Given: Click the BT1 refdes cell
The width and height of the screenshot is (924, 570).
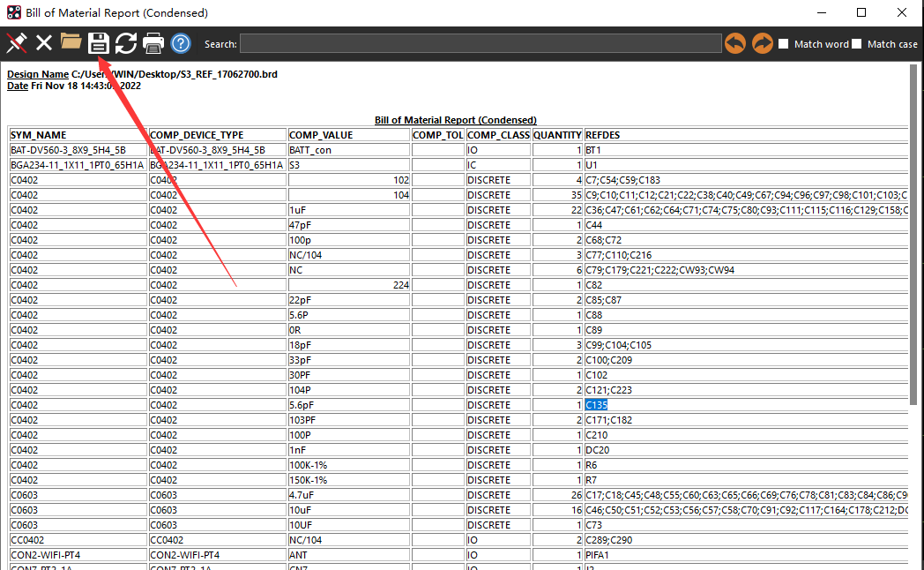Looking at the screenshot, I should (746, 150).
